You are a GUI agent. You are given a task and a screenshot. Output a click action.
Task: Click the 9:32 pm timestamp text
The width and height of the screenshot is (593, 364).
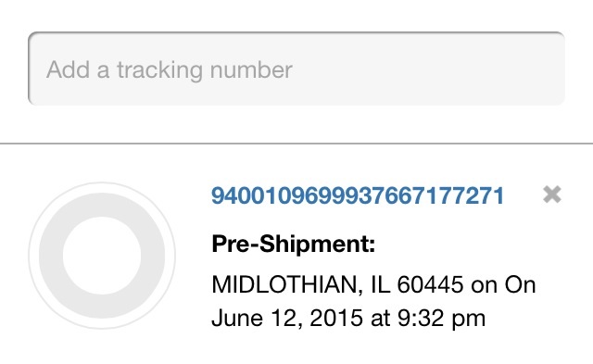tap(441, 318)
